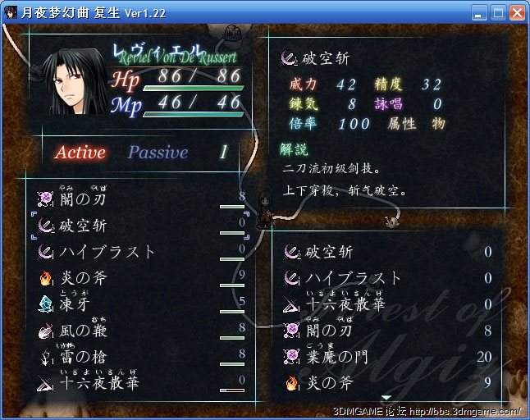Click the 闇の刃 dark skill icon in left list
Image resolution: width=530 pixels, height=420 pixels.
(x=45, y=199)
